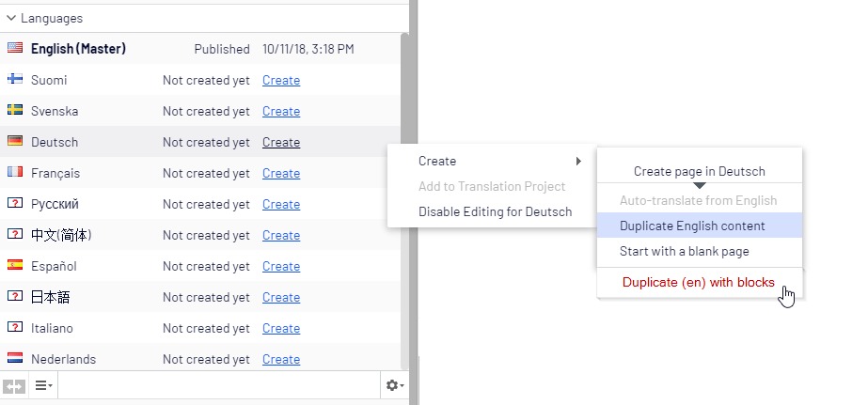The width and height of the screenshot is (868, 405).
Task: Click the Create link for Español
Action: point(281,266)
